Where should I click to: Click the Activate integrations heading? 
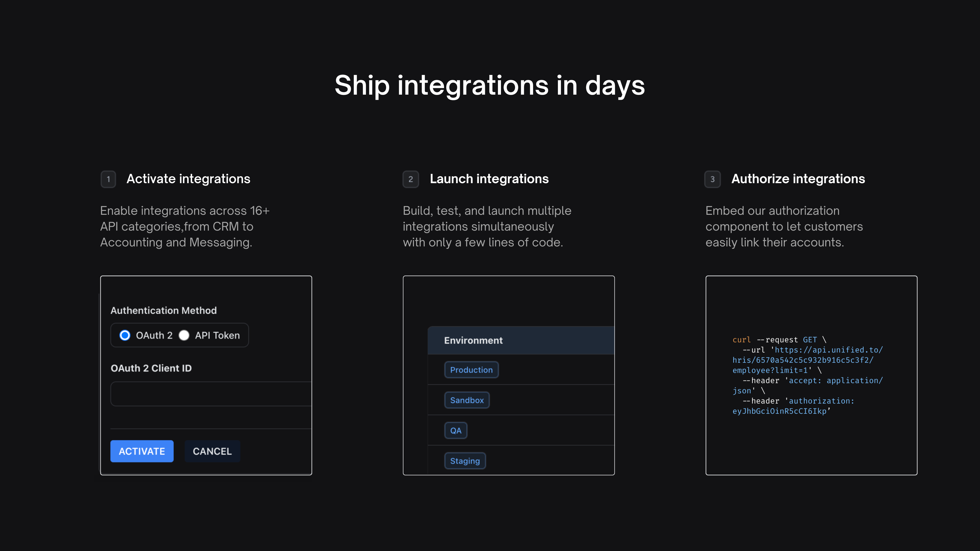click(x=188, y=179)
